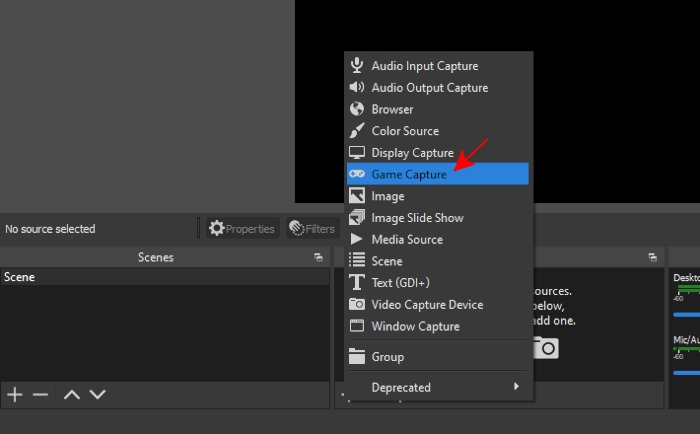Image resolution: width=700 pixels, height=434 pixels.
Task: Click the Mic/Aux audio level meter
Action: pos(687,349)
